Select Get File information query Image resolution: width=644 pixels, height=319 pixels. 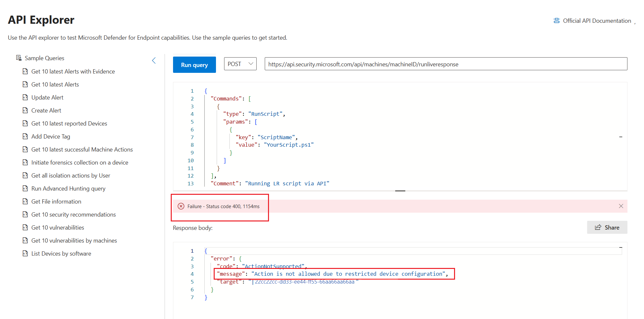click(x=56, y=202)
